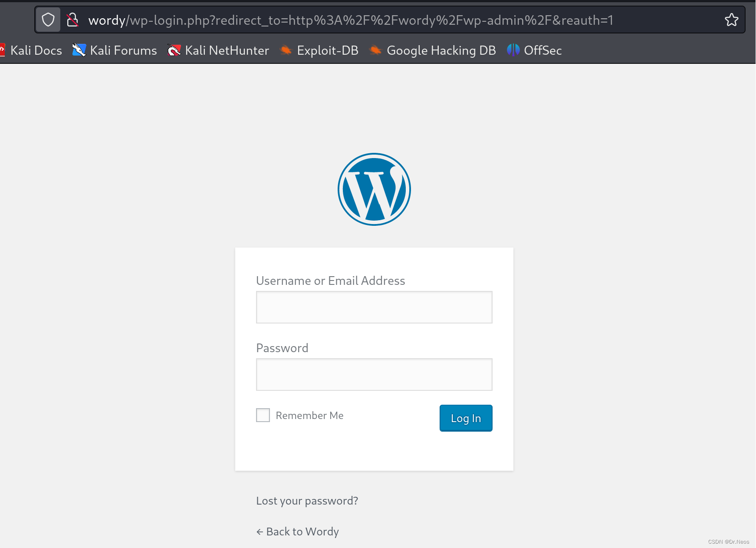Click the Kali Forums bookmark icon

79,50
